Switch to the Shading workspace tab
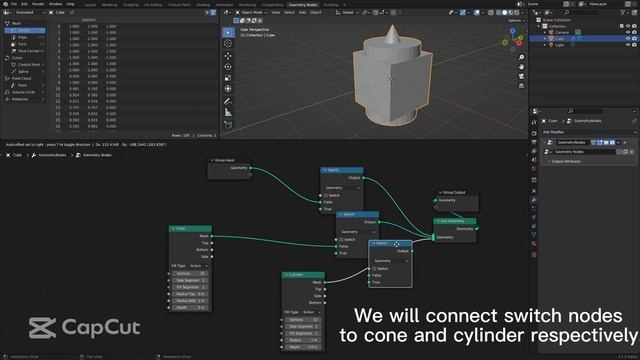 [203, 5]
